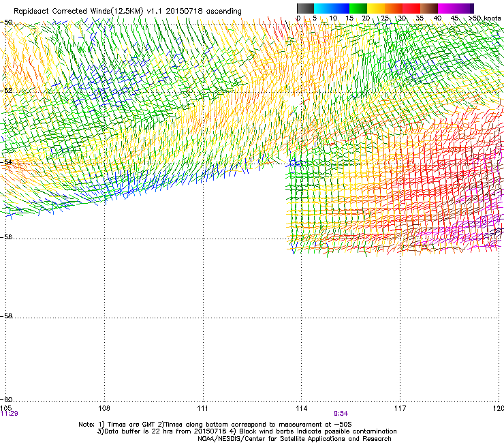Click the gray 0-5 knots legend swatch
This screenshot has height=443, width=504.
(x=305, y=8)
